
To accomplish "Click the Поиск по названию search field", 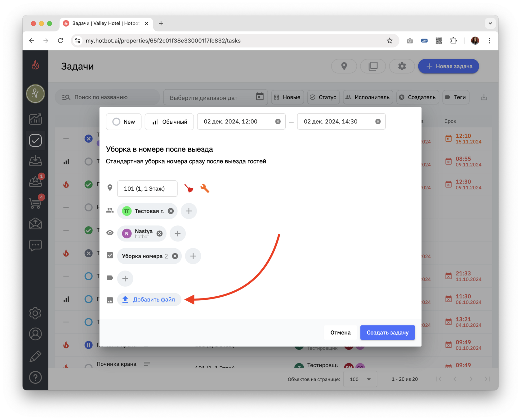I will coord(107,97).
